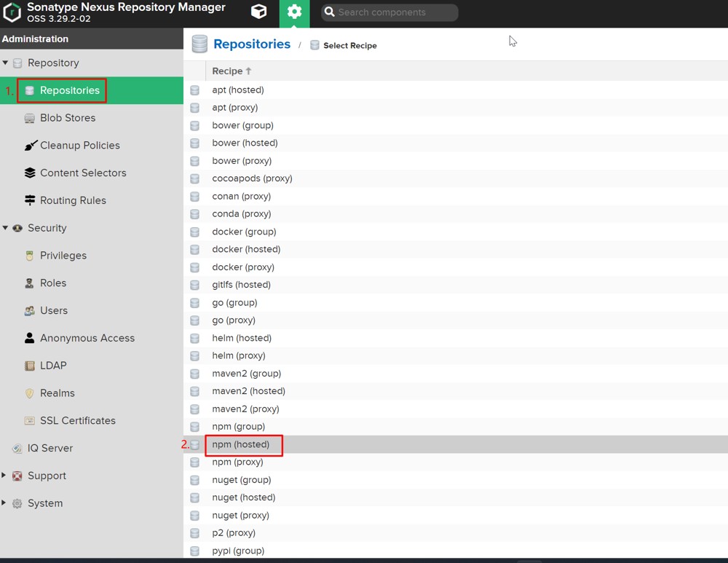Image resolution: width=728 pixels, height=563 pixels.
Task: Open Cleanup Policies in the sidebar
Action: (80, 146)
